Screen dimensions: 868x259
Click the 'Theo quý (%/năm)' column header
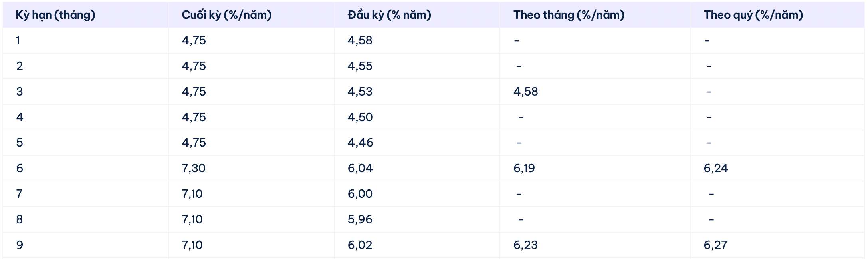click(753, 15)
